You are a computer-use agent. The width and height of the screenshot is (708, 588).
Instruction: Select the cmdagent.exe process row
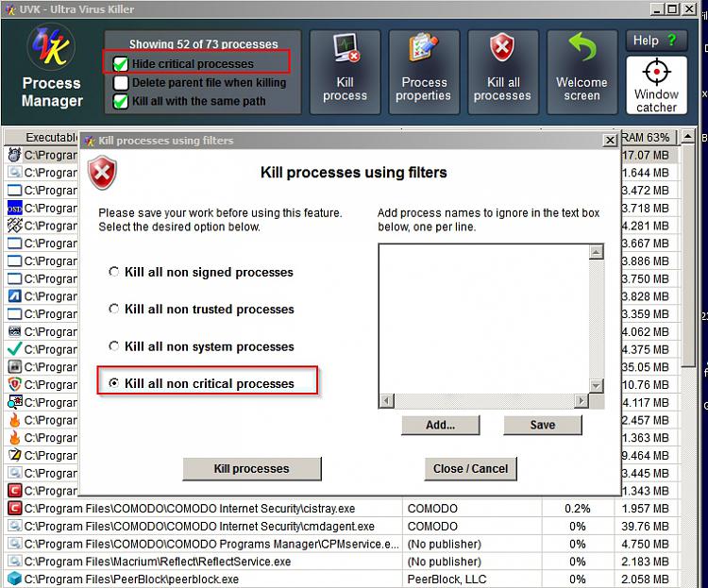pos(343,526)
